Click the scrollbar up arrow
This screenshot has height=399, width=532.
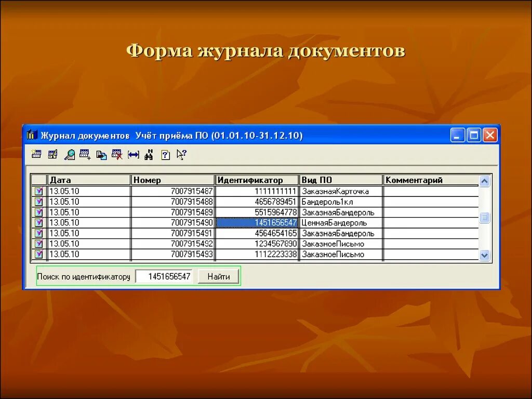click(485, 181)
